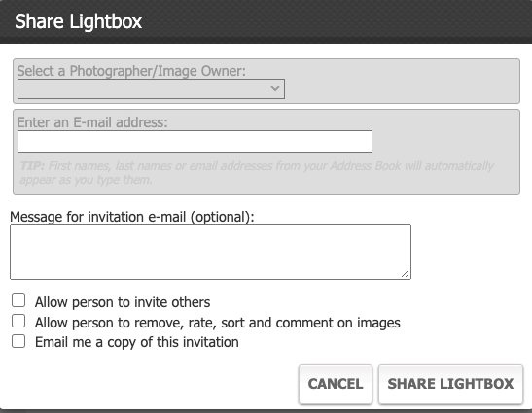532x413 pixels.
Task: Click the 'Allow person to invite others' label text
Action: click(123, 302)
